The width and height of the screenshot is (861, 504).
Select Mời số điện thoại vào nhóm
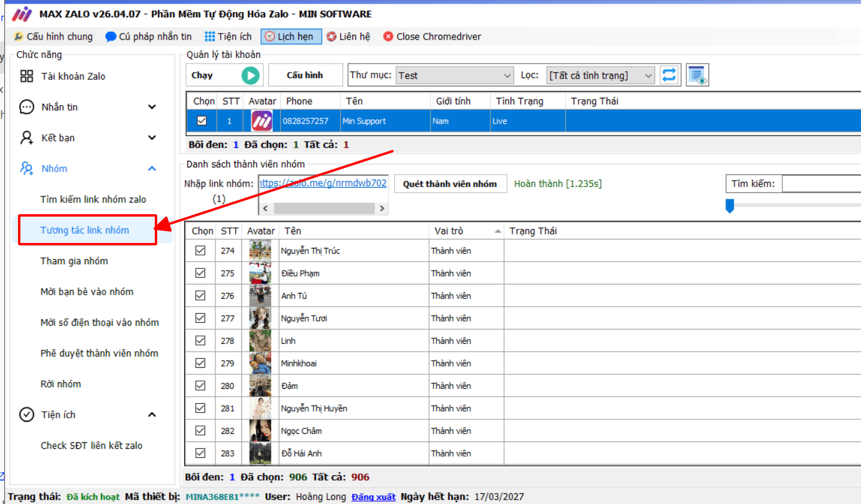tap(100, 322)
